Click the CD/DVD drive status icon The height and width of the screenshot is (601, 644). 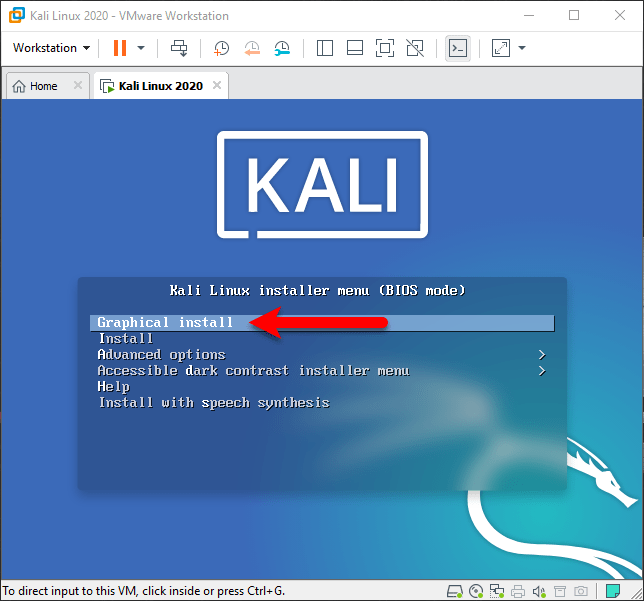[x=476, y=592]
